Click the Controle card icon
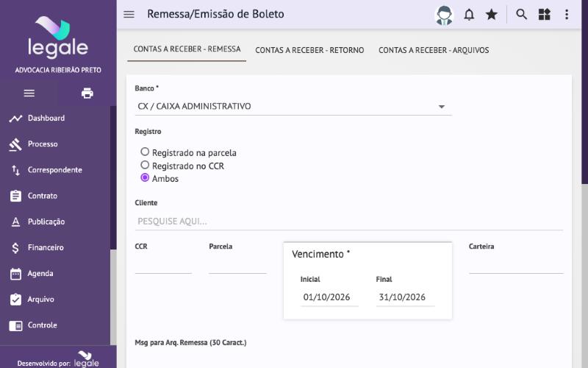 15,325
